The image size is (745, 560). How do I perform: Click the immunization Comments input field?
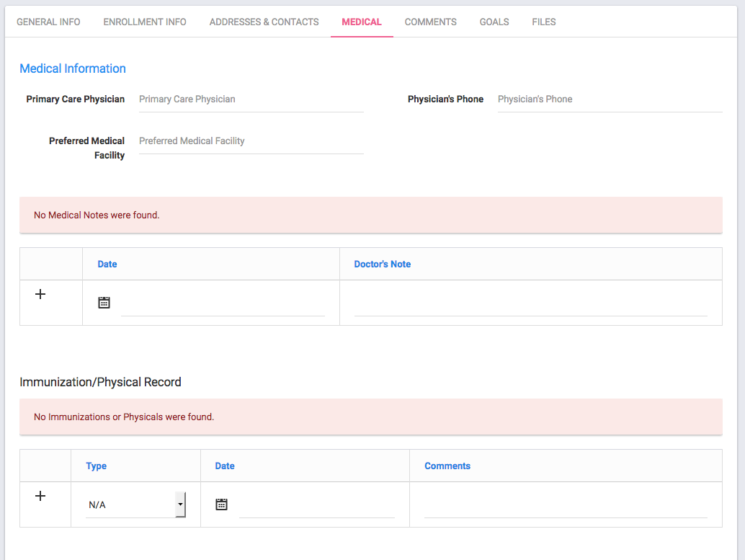tap(566, 507)
